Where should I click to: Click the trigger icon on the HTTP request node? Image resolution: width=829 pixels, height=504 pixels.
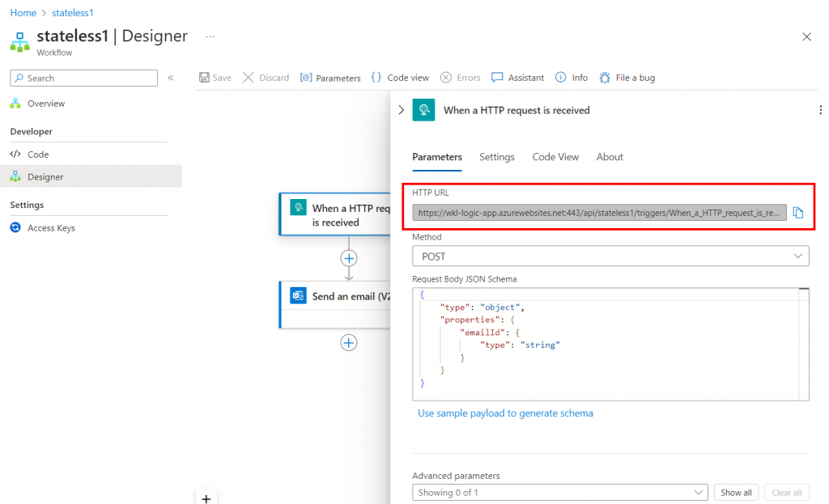point(298,208)
